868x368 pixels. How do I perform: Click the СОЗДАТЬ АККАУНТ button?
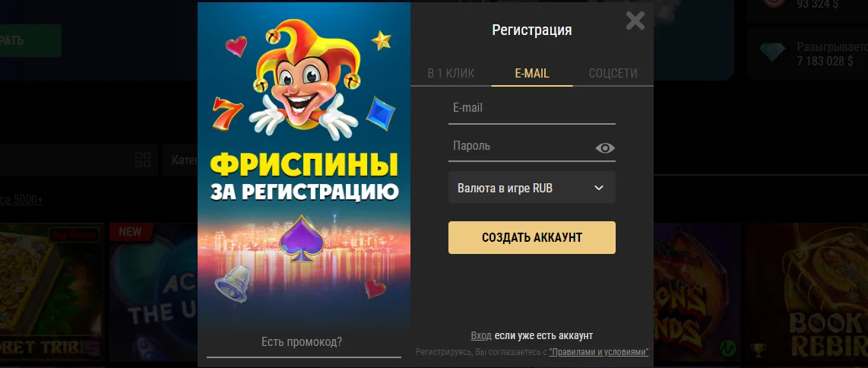532,237
